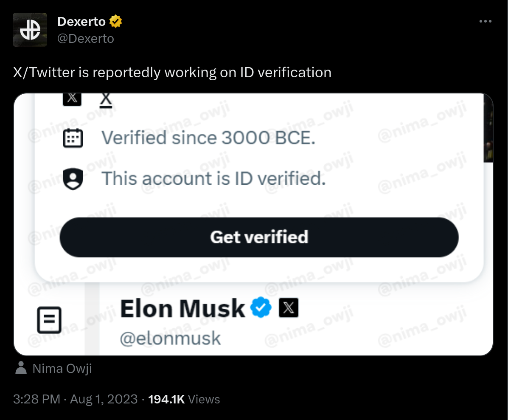
Task: Click the Dexerto display name
Action: pos(81,21)
